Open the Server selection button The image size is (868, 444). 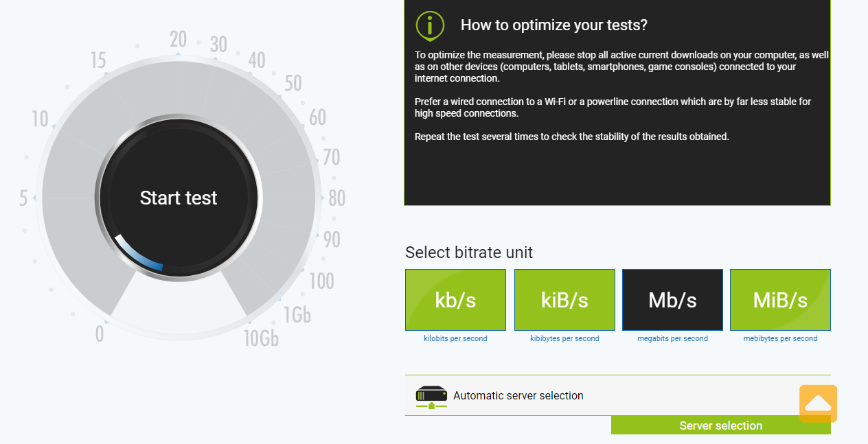721,425
